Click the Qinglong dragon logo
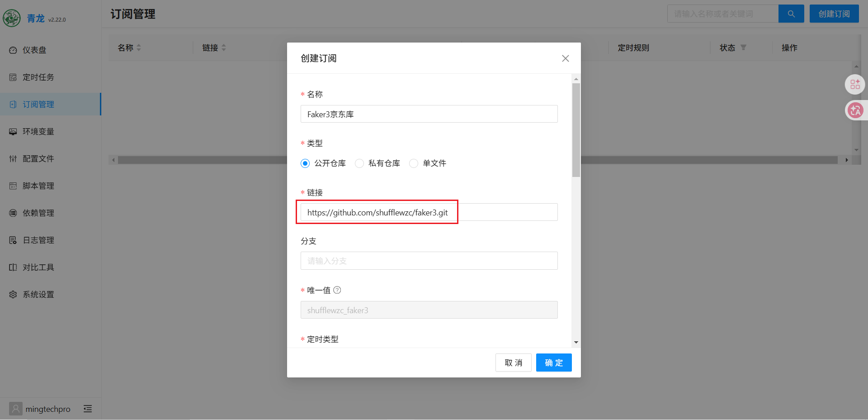868x420 pixels. click(12, 18)
